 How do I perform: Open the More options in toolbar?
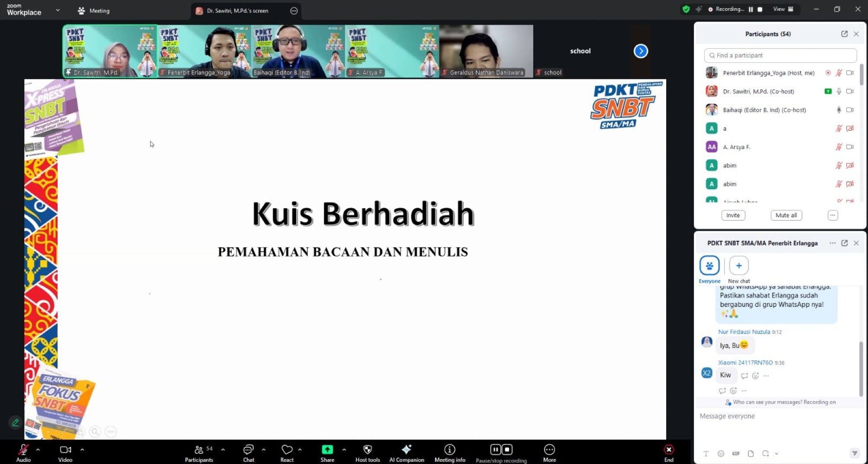click(x=549, y=450)
